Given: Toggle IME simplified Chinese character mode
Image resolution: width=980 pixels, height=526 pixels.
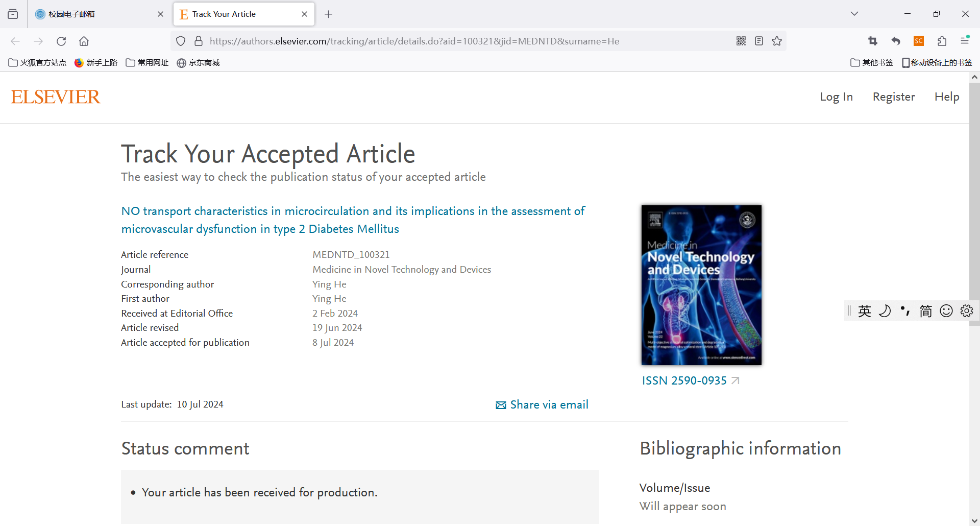Looking at the screenshot, I should click(925, 311).
